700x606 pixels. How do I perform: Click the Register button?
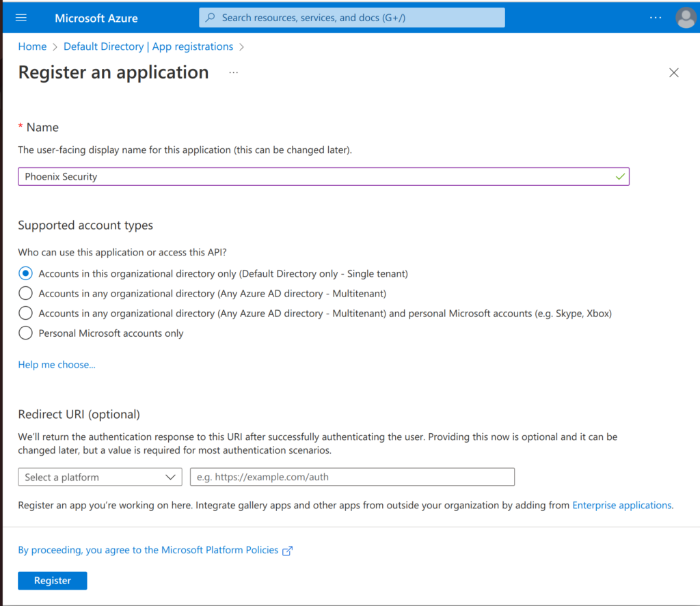[x=53, y=581]
